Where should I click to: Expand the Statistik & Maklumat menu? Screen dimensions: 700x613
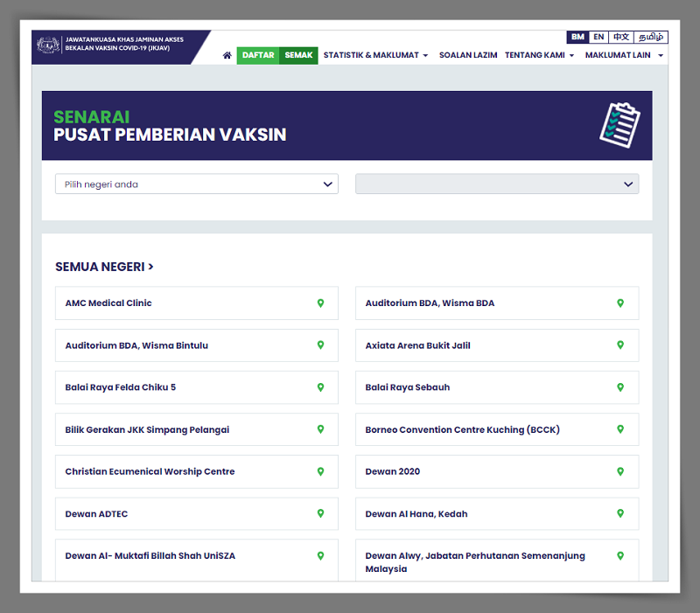click(x=375, y=55)
